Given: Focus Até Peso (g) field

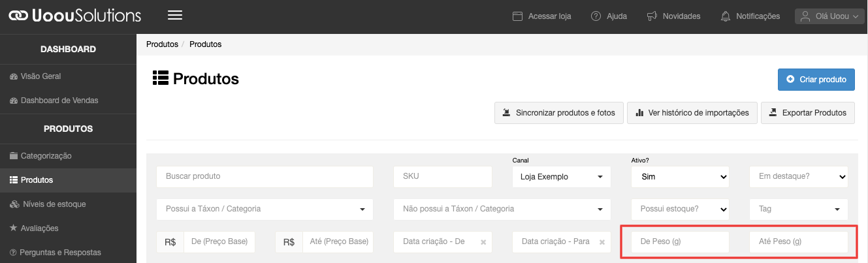Looking at the screenshot, I should (798, 241).
